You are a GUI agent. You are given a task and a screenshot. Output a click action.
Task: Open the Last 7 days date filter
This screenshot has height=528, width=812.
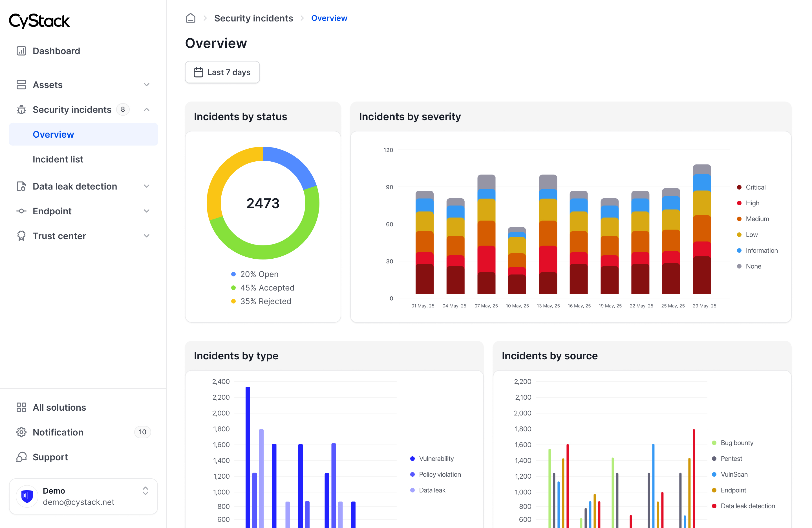pyautogui.click(x=222, y=72)
